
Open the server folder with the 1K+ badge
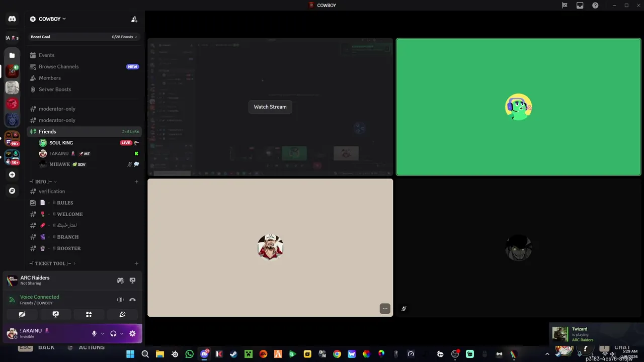(12, 157)
